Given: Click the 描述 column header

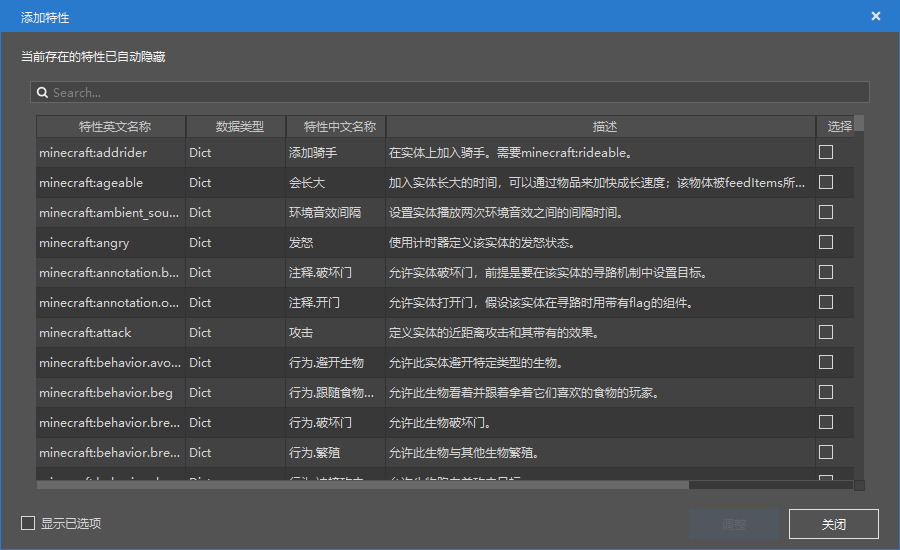Looking at the screenshot, I should (601, 126).
